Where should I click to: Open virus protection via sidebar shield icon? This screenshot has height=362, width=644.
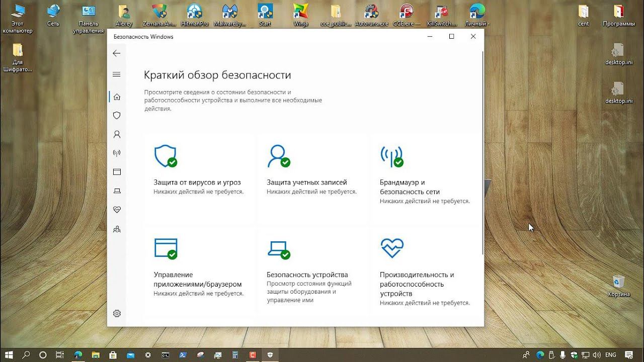(x=117, y=115)
